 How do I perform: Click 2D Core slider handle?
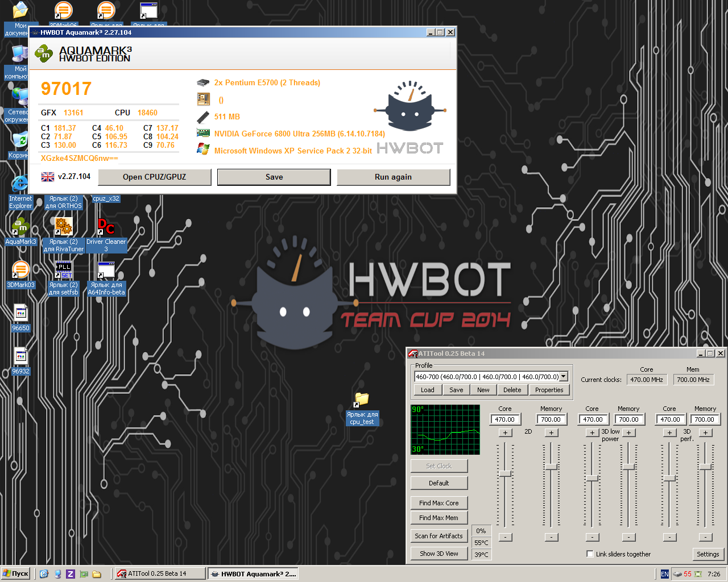(505, 473)
